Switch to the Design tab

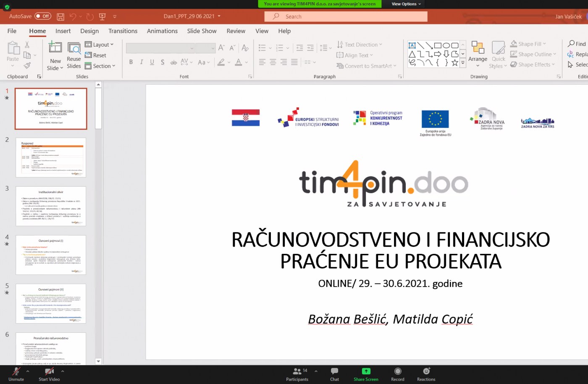pyautogui.click(x=89, y=31)
